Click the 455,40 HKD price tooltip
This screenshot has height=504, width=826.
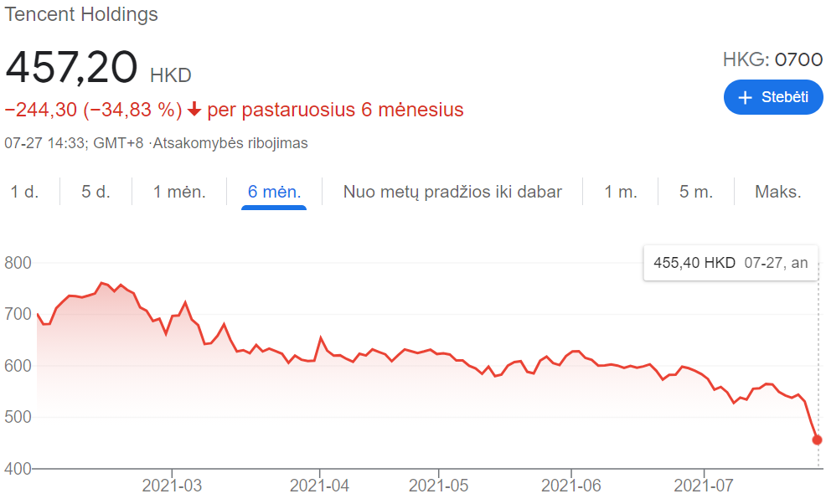pyautogui.click(x=730, y=263)
